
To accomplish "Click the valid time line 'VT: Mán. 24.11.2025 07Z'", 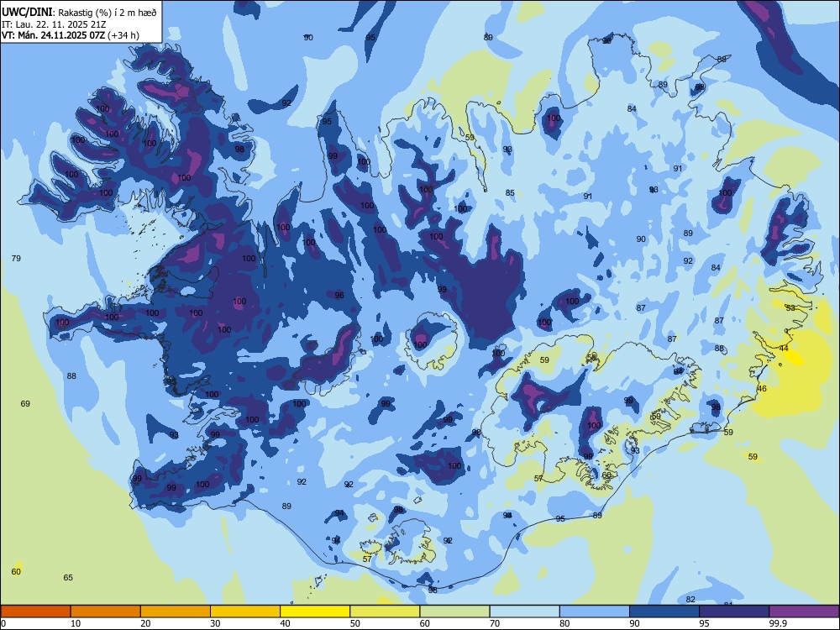I will tap(54, 35).
